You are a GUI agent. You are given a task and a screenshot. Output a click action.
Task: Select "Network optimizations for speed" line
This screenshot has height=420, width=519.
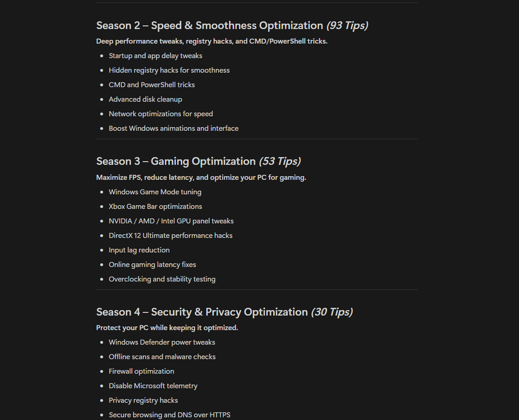point(161,114)
